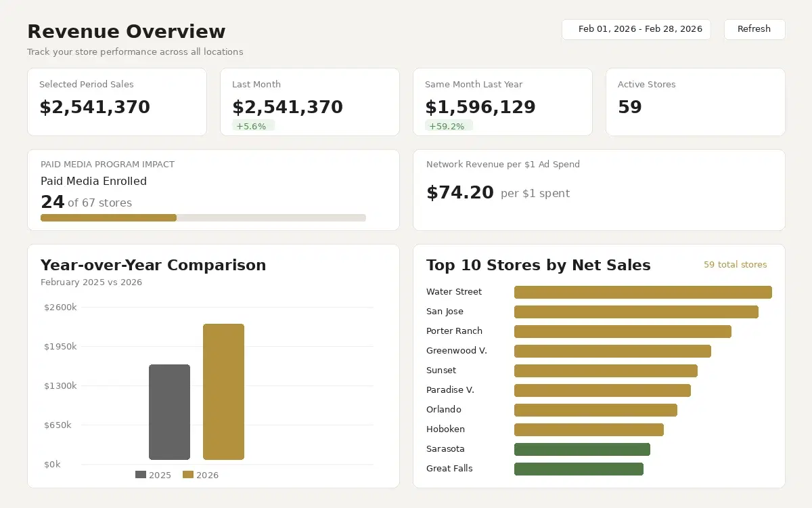Click the Active Stores count card
Screen dimensions: 812x508
tap(695, 102)
